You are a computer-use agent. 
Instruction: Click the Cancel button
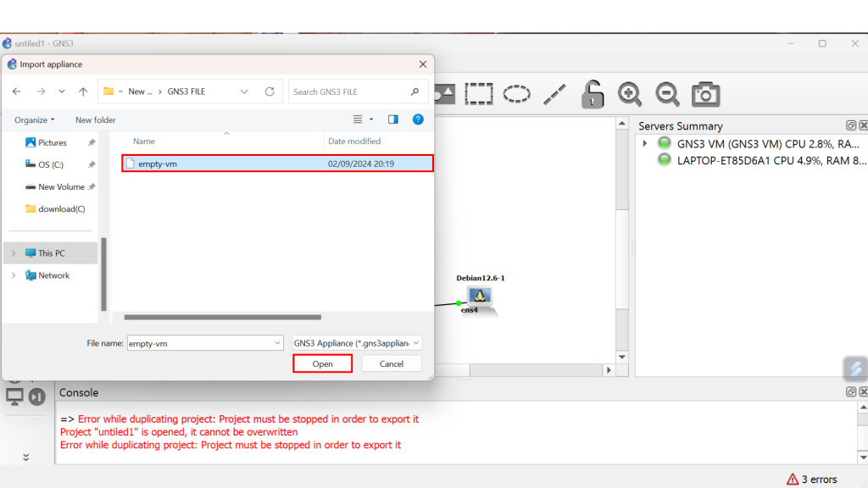point(391,363)
